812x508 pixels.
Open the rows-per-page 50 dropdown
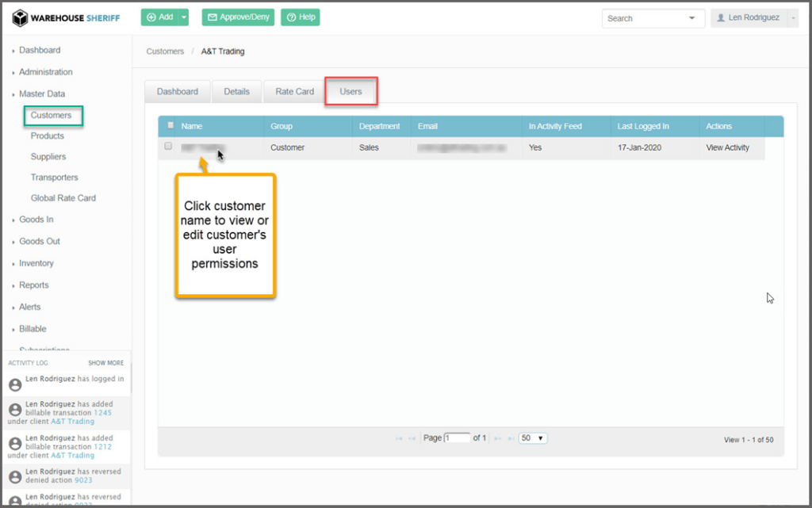(x=533, y=438)
